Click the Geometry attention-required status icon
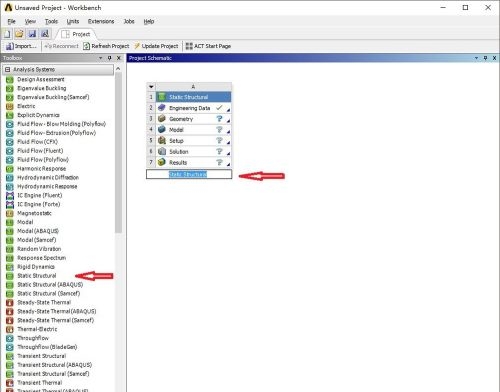 click(219, 119)
